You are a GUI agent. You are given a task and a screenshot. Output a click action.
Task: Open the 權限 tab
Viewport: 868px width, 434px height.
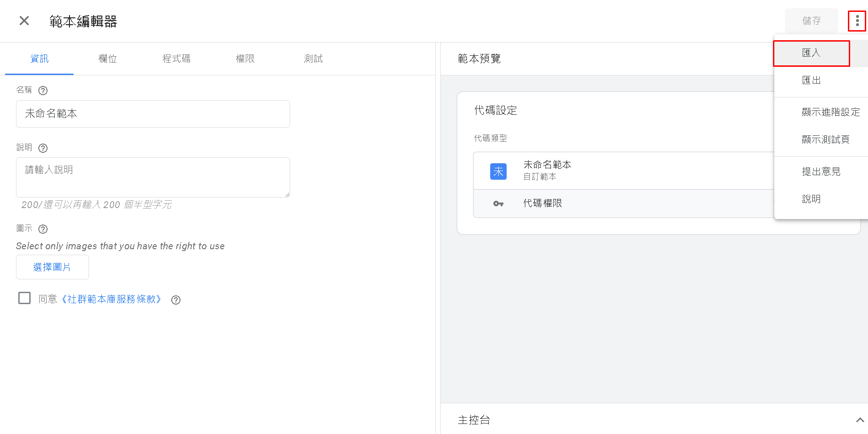click(x=245, y=59)
